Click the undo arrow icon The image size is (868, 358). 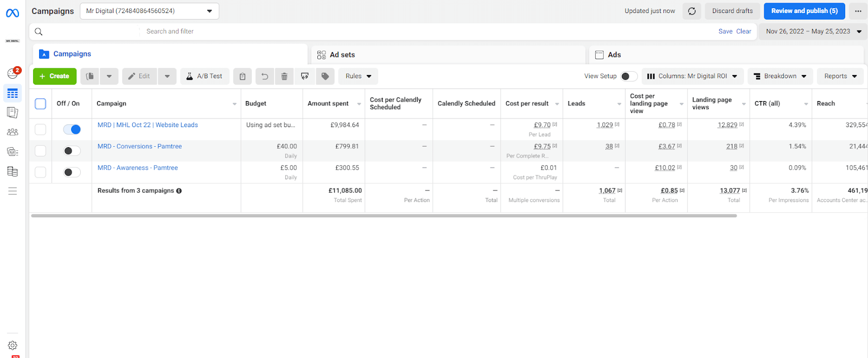tap(265, 77)
